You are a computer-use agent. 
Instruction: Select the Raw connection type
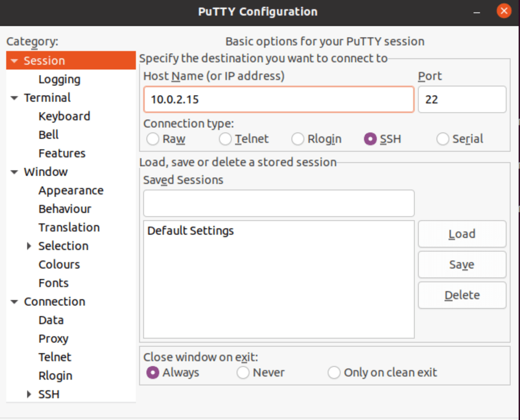click(x=153, y=139)
